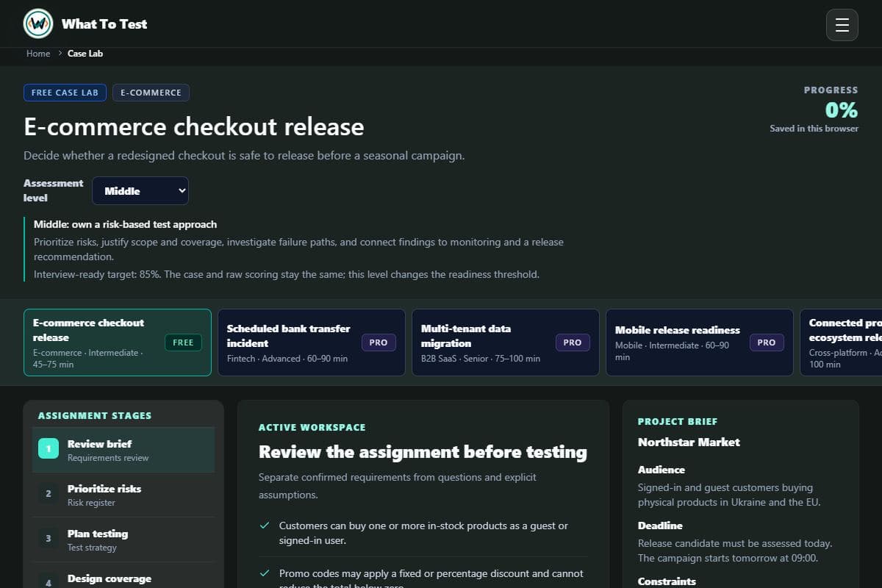Viewport: 882px width, 588px height.
Task: Click PRO tag on Mobile release card
Action: [767, 343]
